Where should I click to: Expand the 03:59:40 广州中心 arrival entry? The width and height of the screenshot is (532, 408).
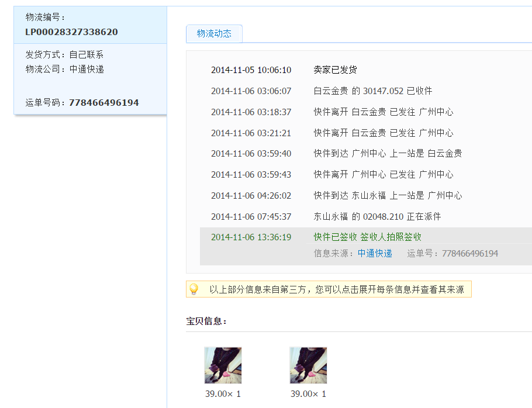tap(388, 154)
